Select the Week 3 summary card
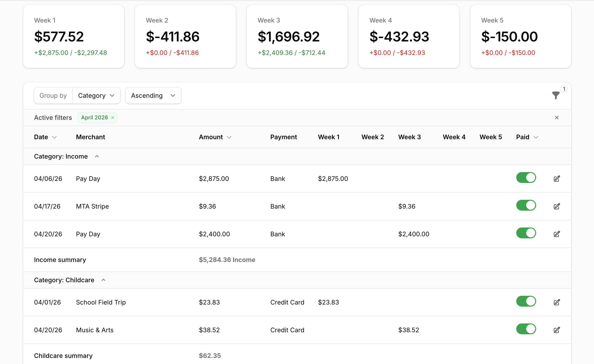Screen dimensions: 594x364 tap(297, 37)
